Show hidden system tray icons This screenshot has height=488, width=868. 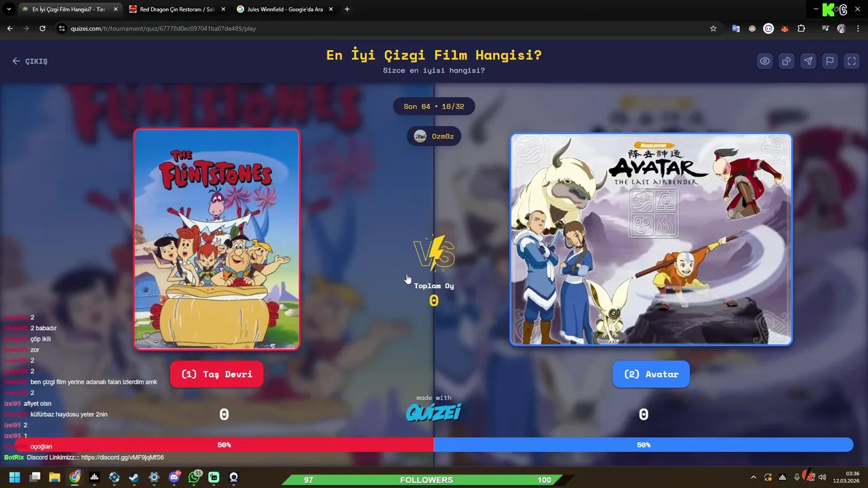(x=753, y=477)
